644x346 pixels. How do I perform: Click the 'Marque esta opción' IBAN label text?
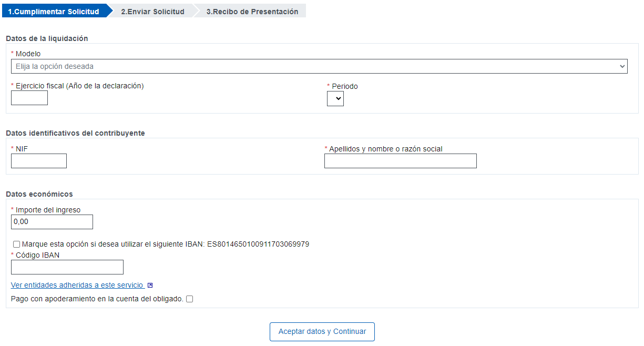166,245
